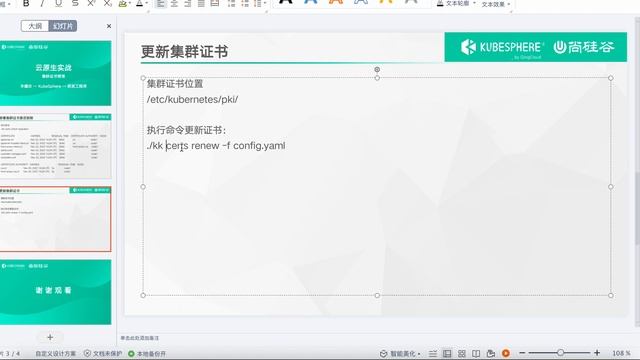
Task: Click the font color icon
Action: tap(139, 4)
